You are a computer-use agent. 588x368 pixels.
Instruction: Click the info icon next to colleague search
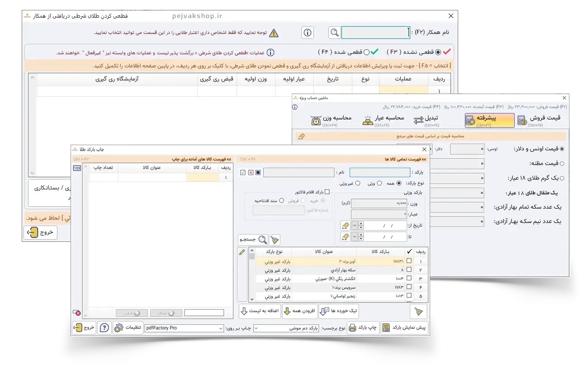tap(308, 33)
